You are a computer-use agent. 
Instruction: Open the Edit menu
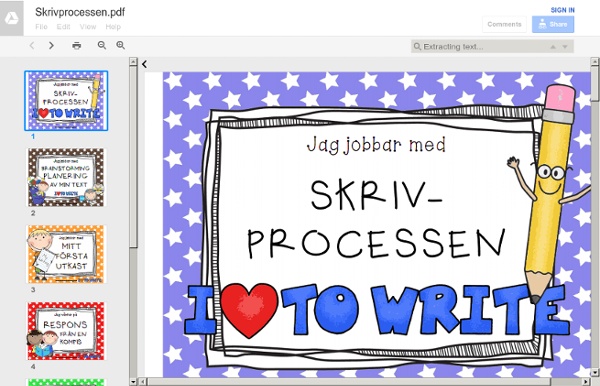(x=64, y=27)
